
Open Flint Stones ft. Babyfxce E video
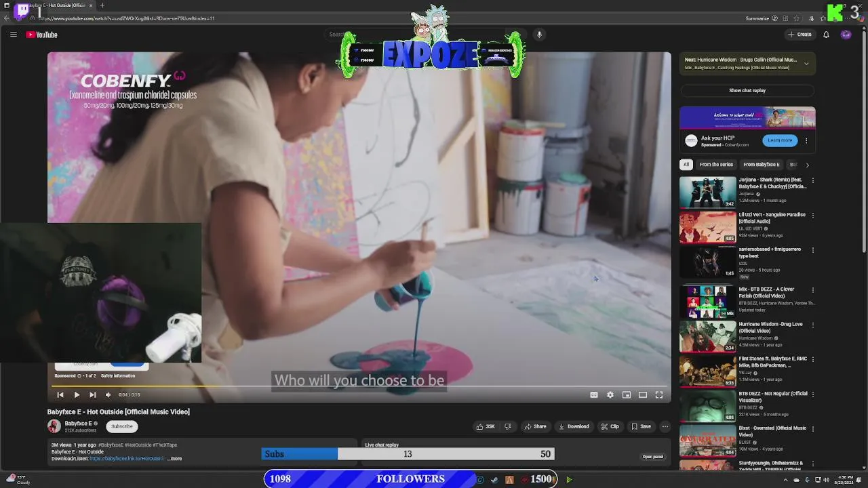coord(708,371)
